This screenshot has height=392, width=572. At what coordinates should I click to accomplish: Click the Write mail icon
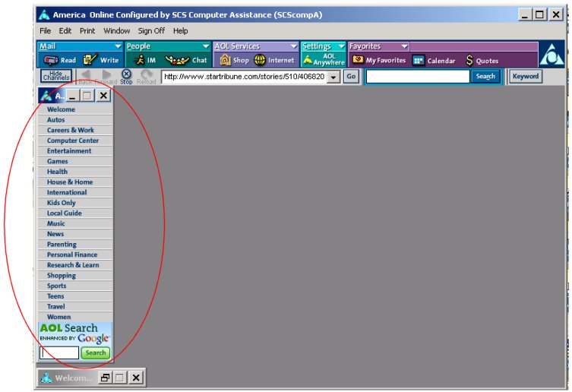pyautogui.click(x=91, y=61)
